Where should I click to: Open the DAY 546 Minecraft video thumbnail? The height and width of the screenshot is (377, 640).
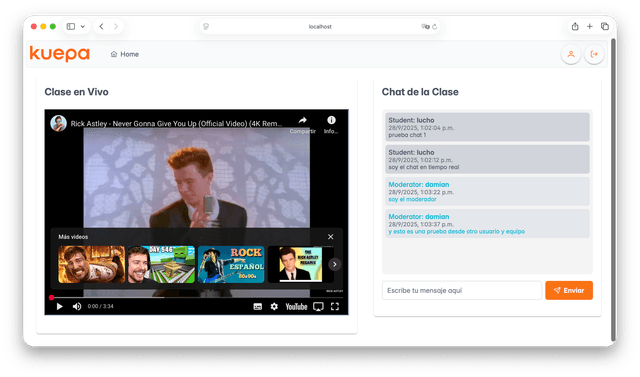point(161,264)
